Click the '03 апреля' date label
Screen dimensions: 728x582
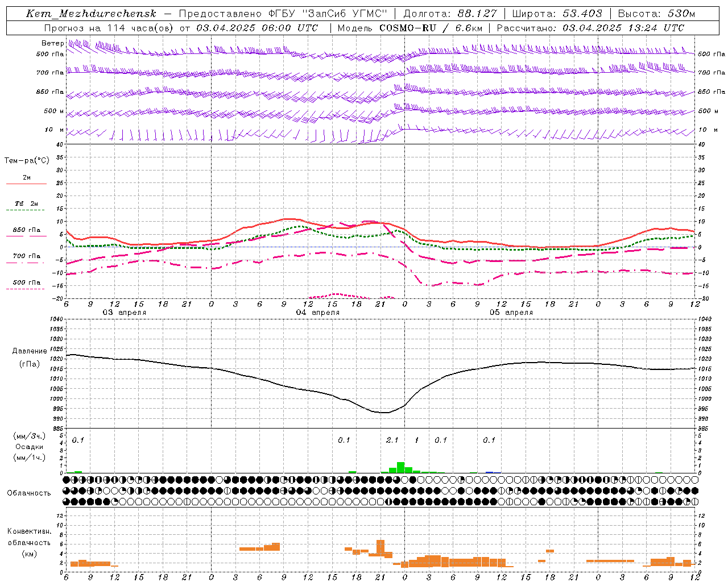pyautogui.click(x=124, y=313)
